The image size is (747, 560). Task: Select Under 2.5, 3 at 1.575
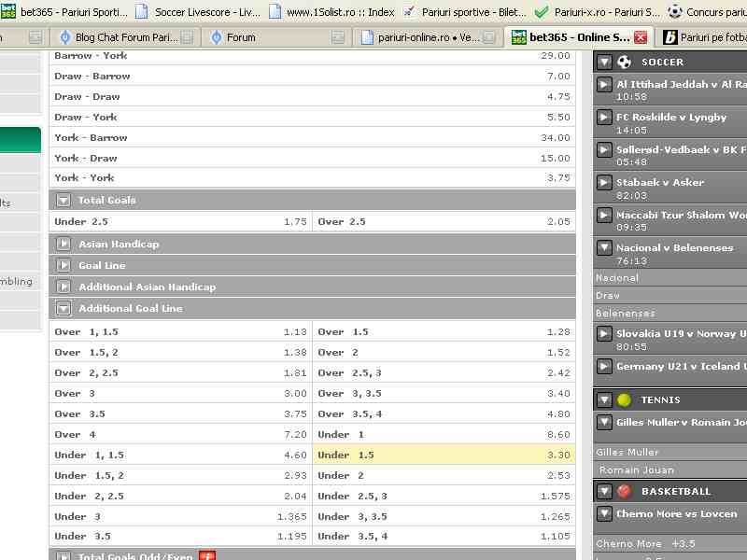(444, 496)
